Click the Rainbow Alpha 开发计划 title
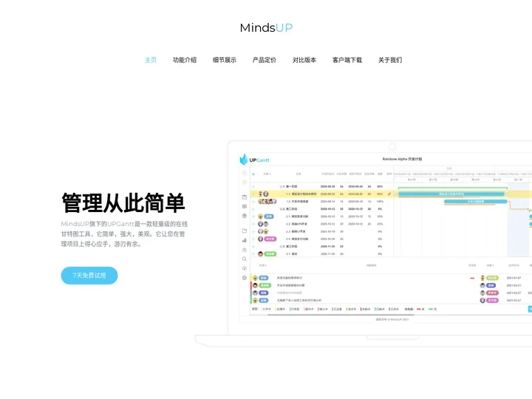Image resolution: width=532 pixels, height=399 pixels. pos(402,159)
